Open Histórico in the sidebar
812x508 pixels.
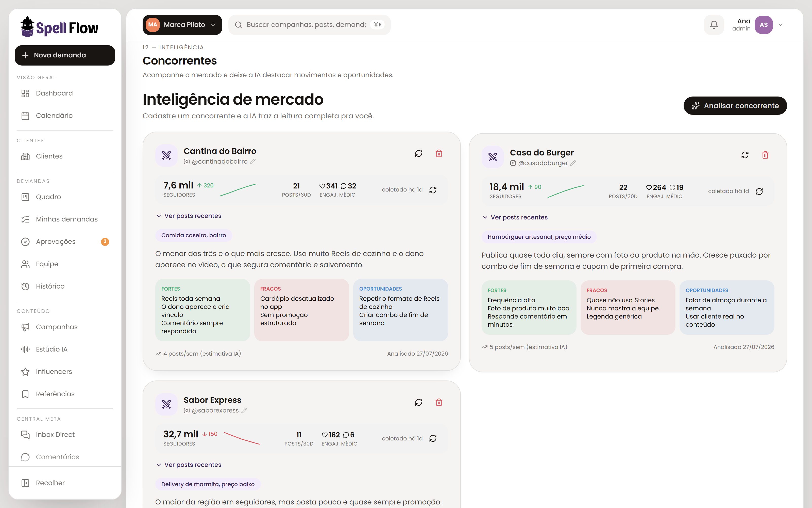pyautogui.click(x=65, y=286)
